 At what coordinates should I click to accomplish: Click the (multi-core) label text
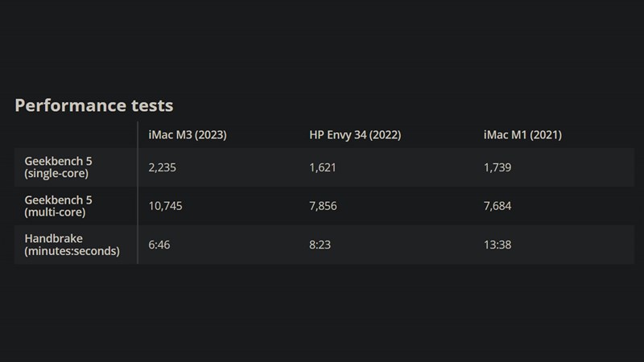[x=56, y=212]
